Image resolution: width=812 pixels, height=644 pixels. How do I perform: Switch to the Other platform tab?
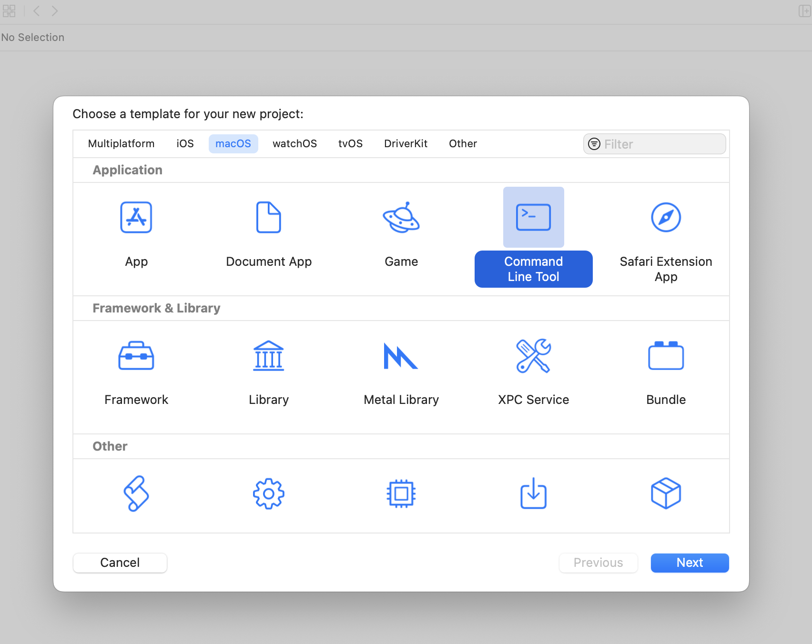pyautogui.click(x=463, y=143)
